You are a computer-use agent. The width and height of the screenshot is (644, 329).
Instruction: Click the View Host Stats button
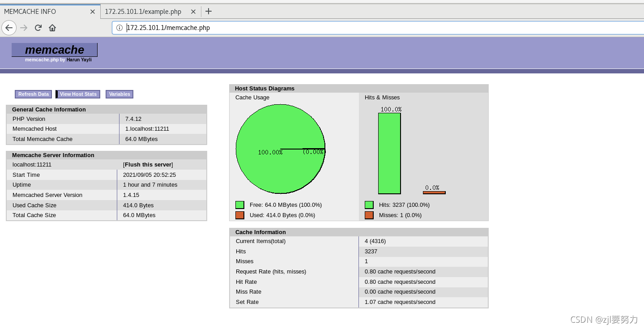(78, 94)
